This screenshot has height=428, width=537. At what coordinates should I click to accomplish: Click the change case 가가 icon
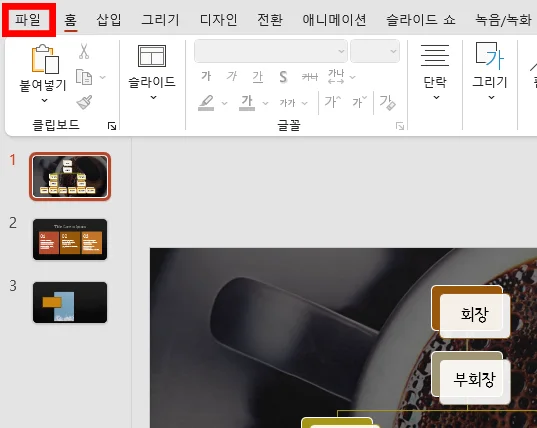click(x=287, y=103)
